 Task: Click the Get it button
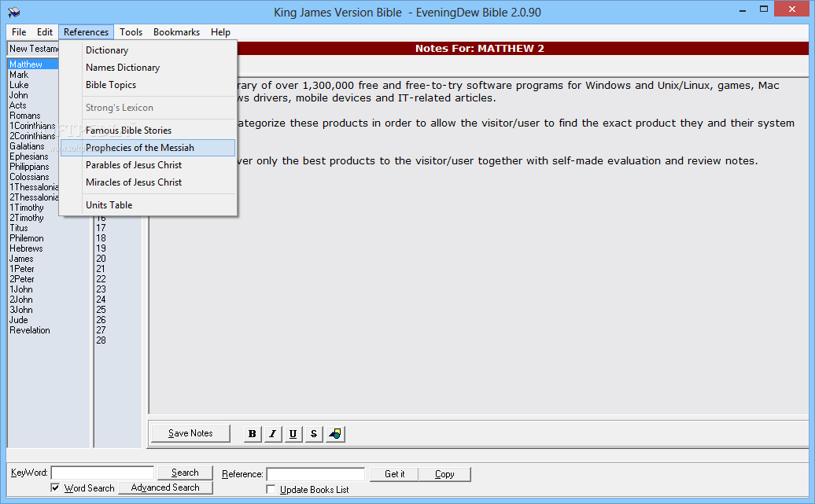(x=394, y=474)
